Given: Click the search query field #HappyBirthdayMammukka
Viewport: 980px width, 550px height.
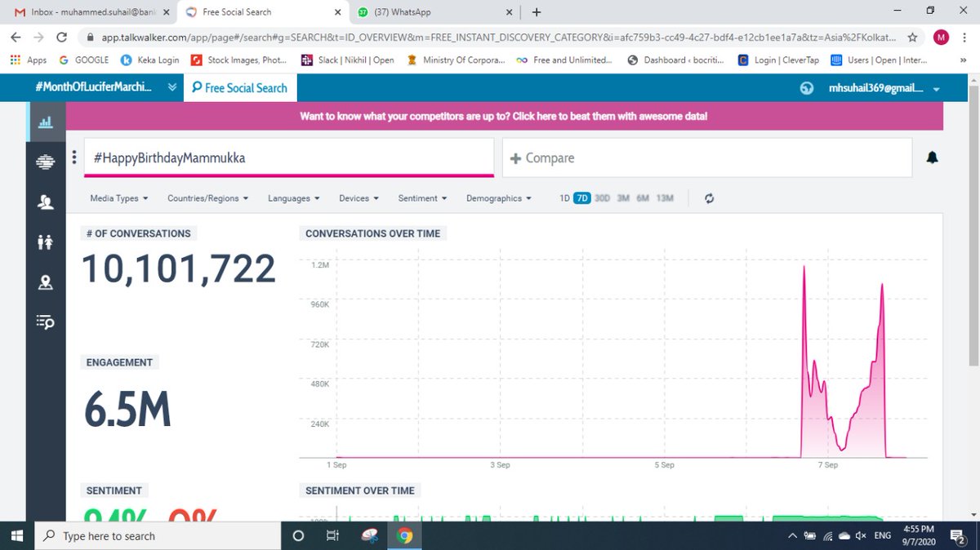Looking at the screenshot, I should click(289, 157).
